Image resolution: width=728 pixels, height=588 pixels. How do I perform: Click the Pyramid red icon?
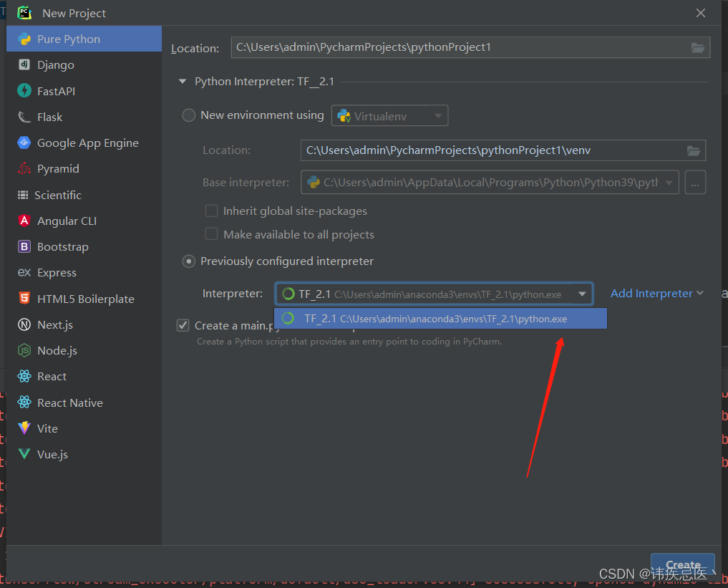[x=24, y=168]
